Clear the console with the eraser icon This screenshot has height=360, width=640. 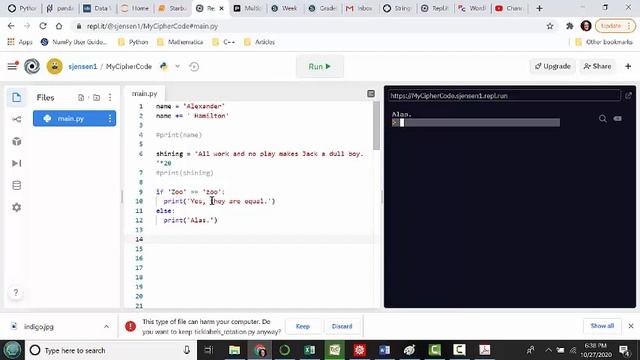point(618,119)
